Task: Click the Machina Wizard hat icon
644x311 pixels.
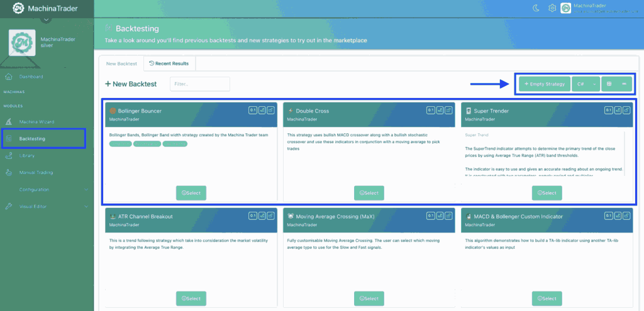Action: [x=9, y=122]
